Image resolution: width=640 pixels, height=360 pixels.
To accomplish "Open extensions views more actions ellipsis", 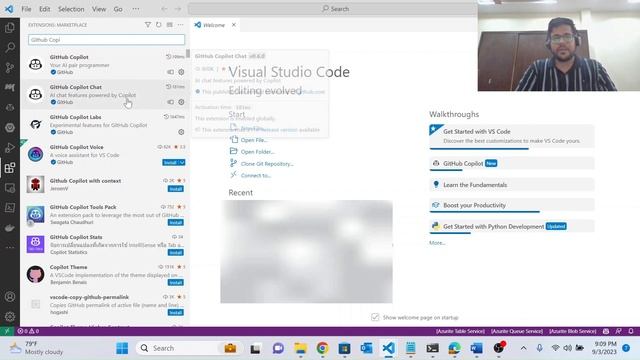I will (180, 25).
